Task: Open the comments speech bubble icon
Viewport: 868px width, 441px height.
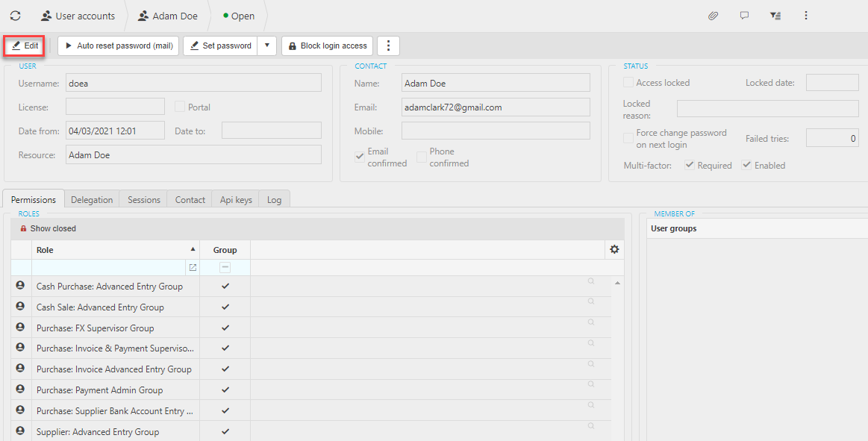Action: point(744,16)
